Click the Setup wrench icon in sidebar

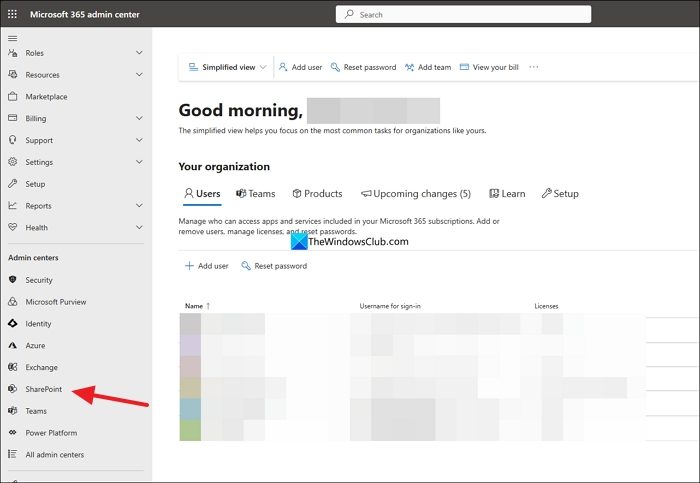pyautogui.click(x=12, y=183)
